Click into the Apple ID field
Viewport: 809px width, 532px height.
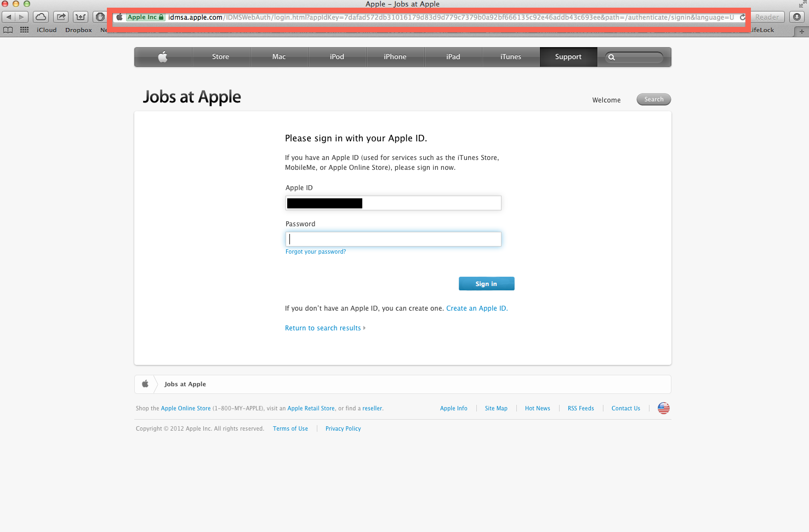click(394, 203)
